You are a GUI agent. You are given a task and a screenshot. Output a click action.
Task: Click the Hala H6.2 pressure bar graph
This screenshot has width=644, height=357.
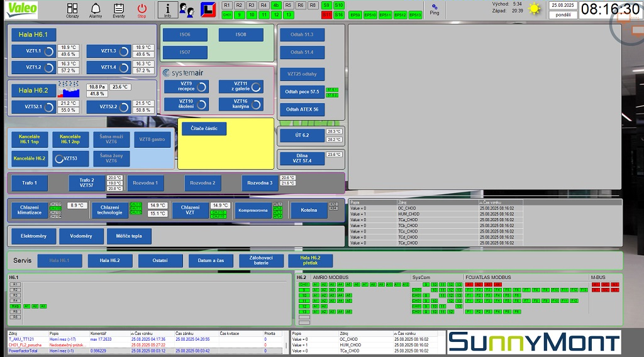[x=70, y=90]
